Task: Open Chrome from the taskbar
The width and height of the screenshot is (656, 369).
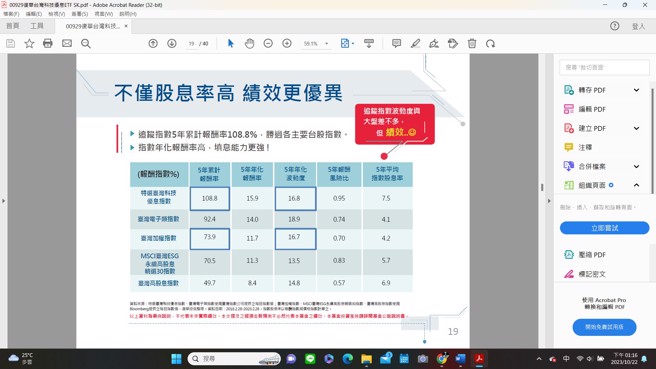Action: point(442,359)
